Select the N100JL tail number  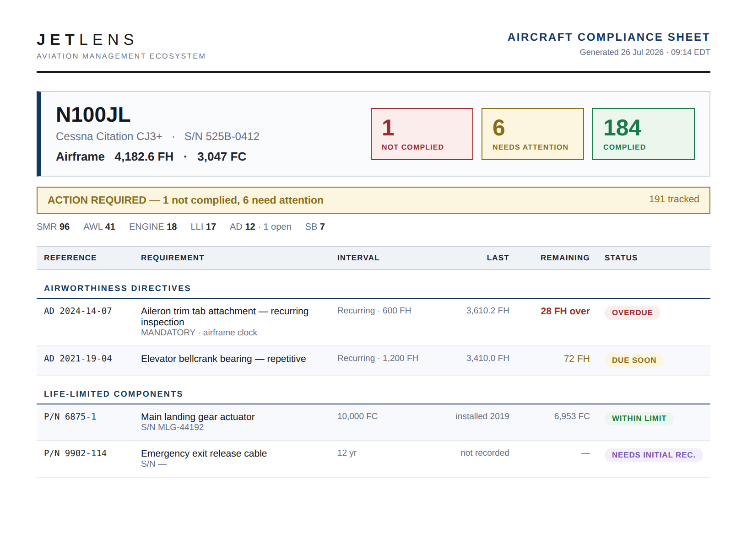[x=93, y=114]
